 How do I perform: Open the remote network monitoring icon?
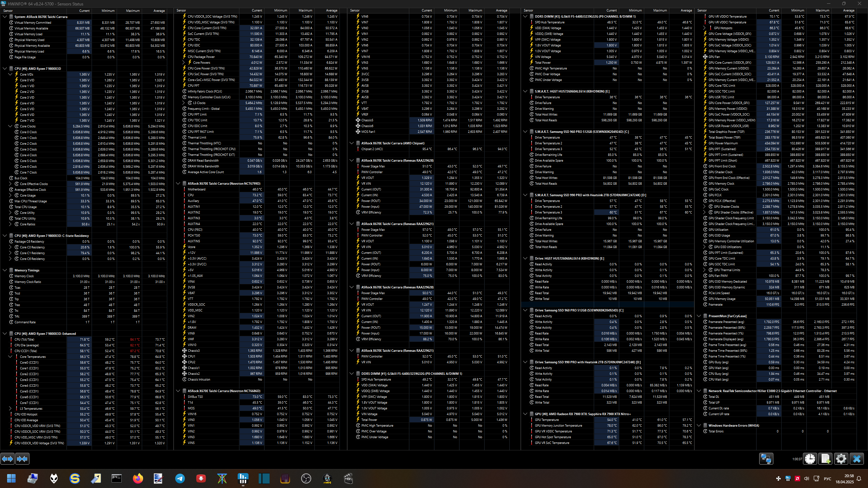[x=766, y=459]
